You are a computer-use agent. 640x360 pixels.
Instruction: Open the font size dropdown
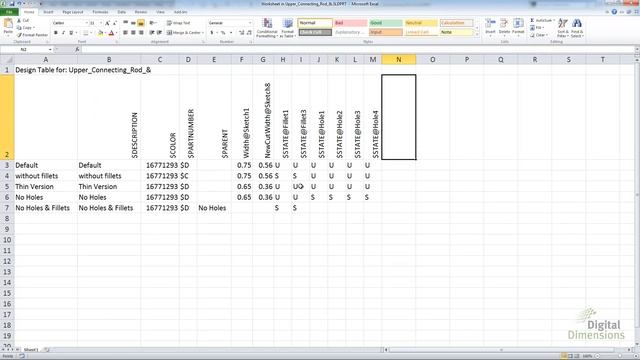click(x=100, y=23)
